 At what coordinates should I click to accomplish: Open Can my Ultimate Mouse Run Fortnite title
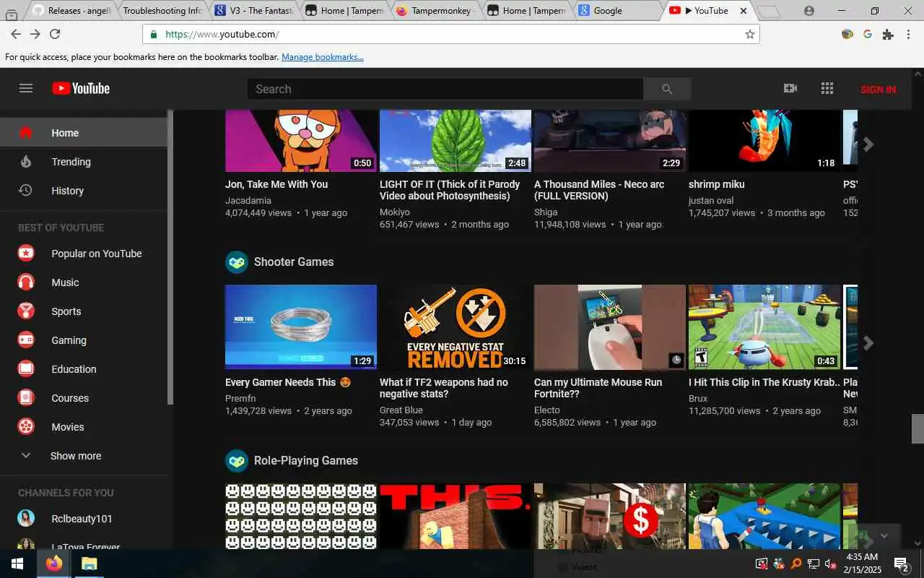[598, 388]
